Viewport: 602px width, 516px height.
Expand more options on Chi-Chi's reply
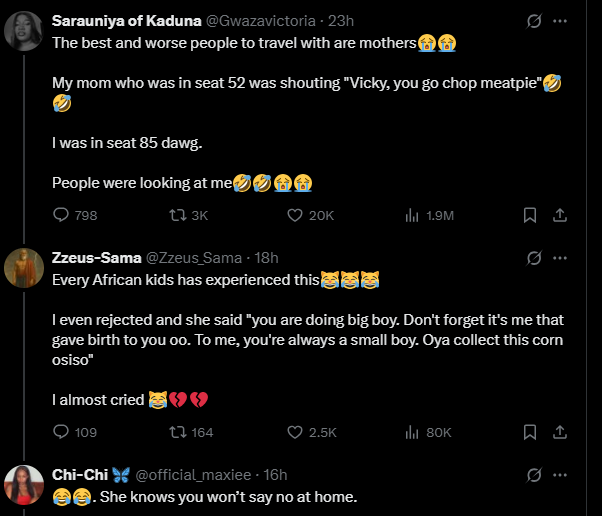point(560,474)
